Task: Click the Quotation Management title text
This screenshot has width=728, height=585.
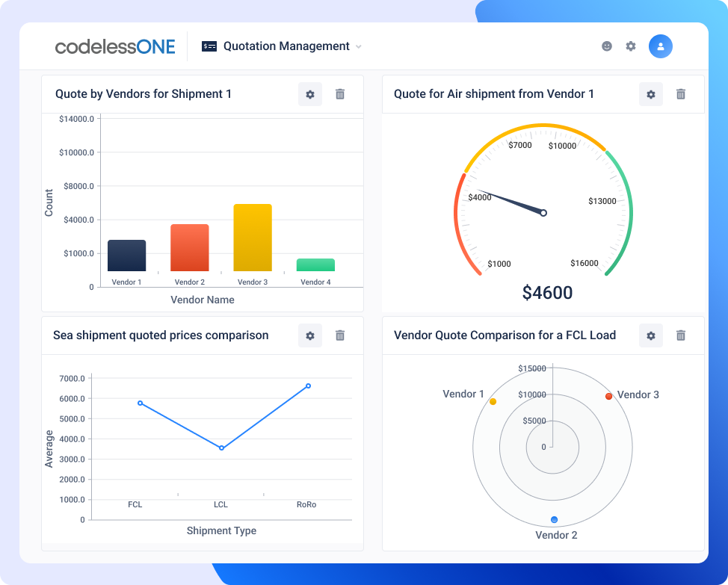Action: [286, 46]
